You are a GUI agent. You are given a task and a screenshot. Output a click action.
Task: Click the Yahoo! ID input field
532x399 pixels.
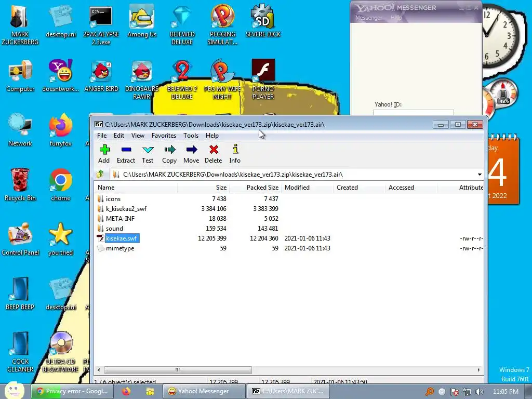(x=413, y=112)
